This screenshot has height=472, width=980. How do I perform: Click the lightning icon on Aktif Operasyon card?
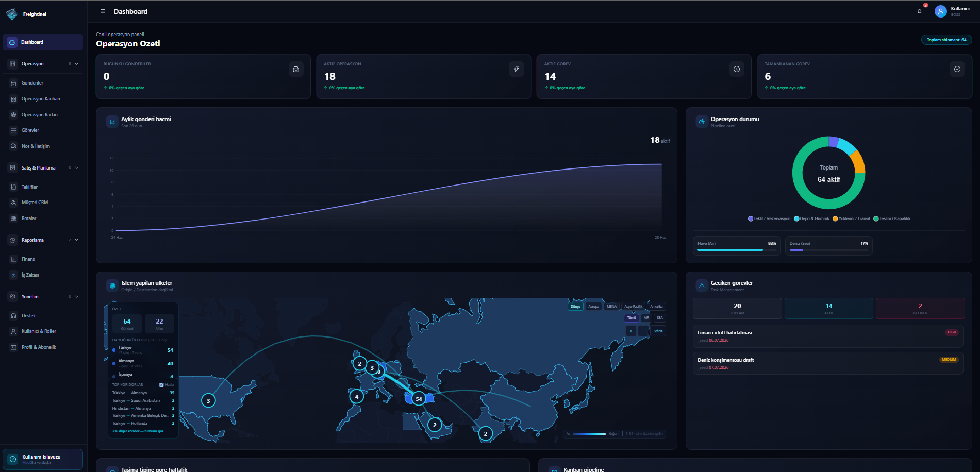click(x=517, y=69)
